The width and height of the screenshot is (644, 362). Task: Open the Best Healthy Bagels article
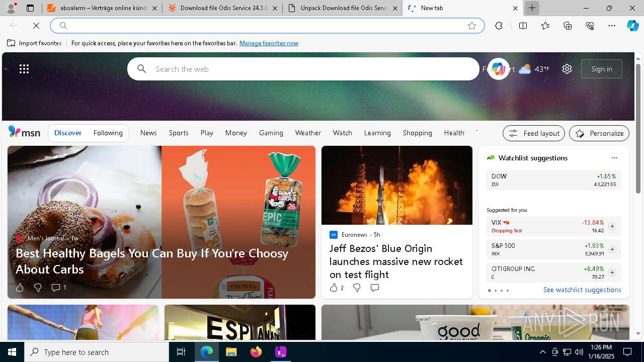(x=152, y=261)
